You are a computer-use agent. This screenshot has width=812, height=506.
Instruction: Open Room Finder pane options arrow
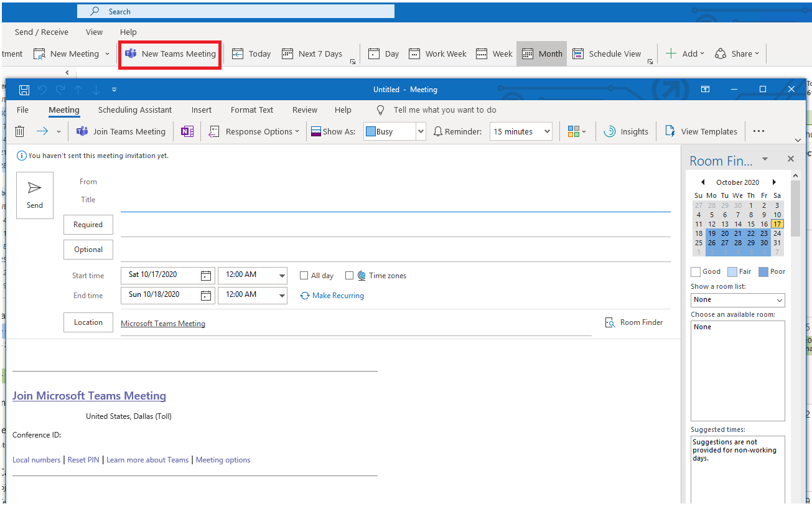765,159
